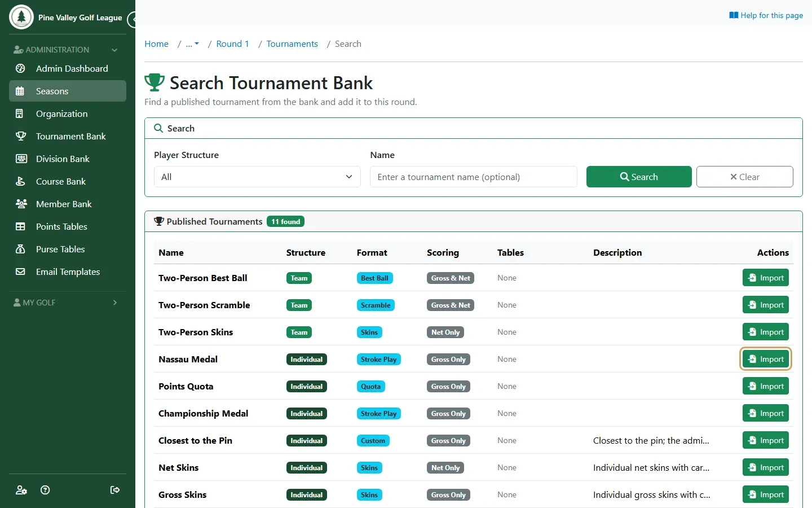
Task: Open Admin Dashboard from the sidebar
Action: (68, 68)
